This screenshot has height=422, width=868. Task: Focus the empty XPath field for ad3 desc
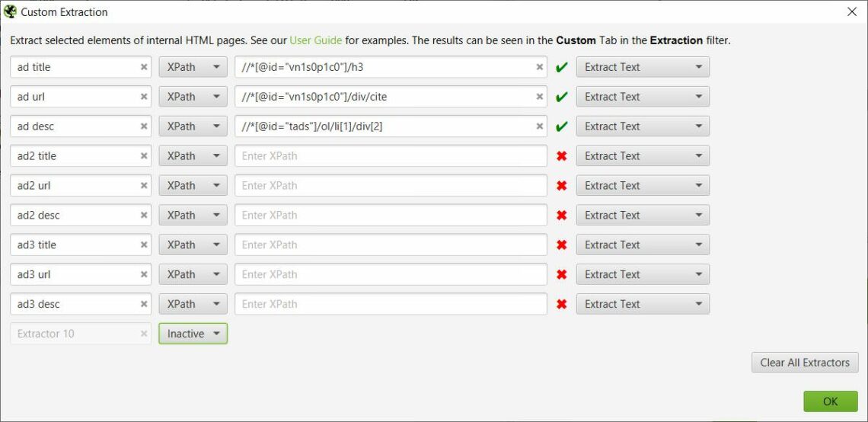391,304
